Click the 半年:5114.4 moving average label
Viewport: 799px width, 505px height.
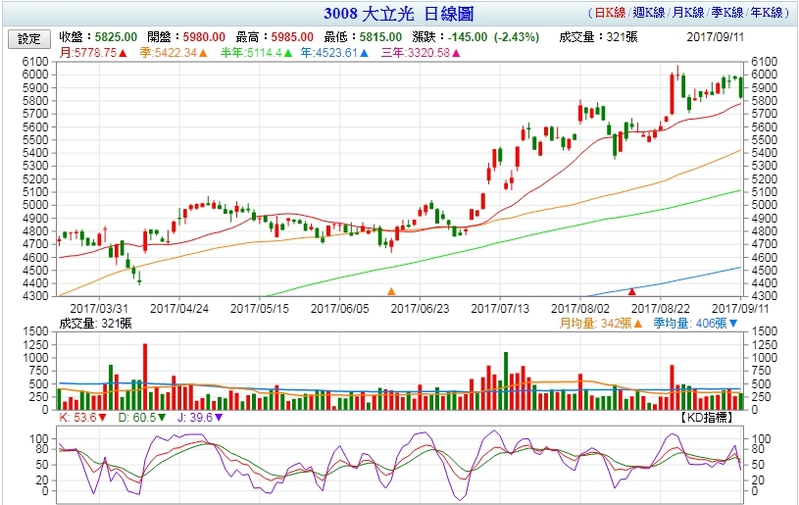[252, 53]
